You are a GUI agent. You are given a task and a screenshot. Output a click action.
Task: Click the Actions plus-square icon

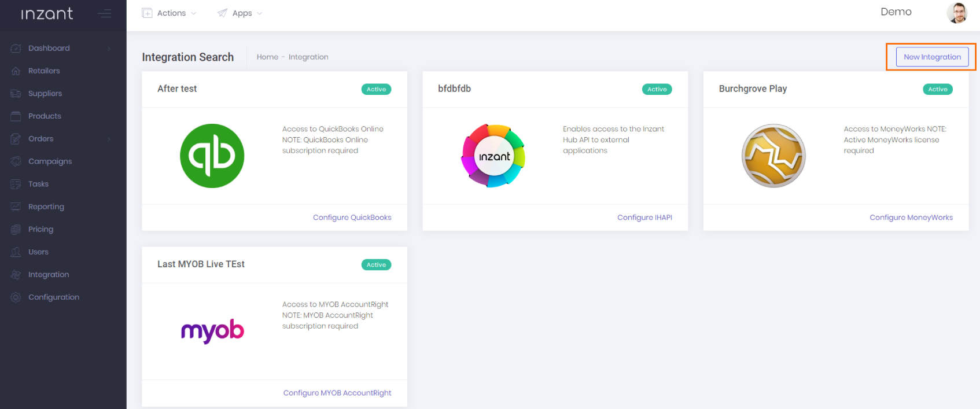point(147,13)
